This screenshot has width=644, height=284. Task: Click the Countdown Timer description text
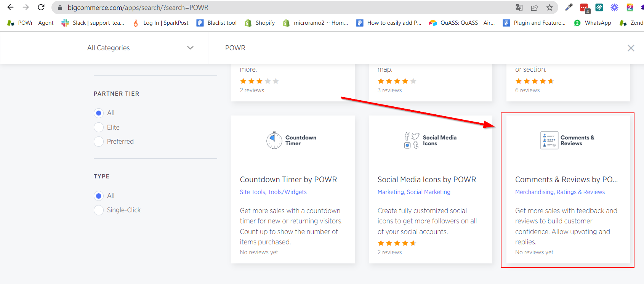pos(292,226)
